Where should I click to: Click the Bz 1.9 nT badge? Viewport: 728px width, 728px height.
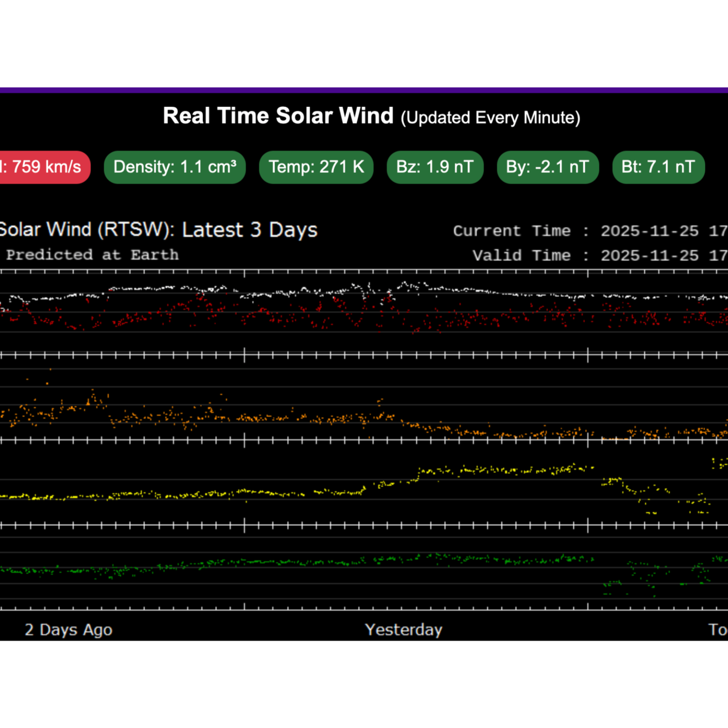[435, 167]
